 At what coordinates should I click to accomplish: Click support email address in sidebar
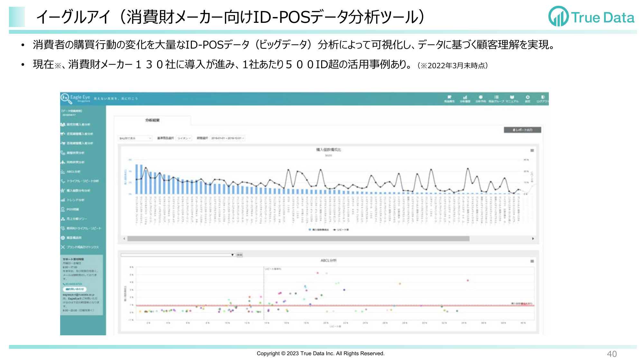[x=79, y=295]
